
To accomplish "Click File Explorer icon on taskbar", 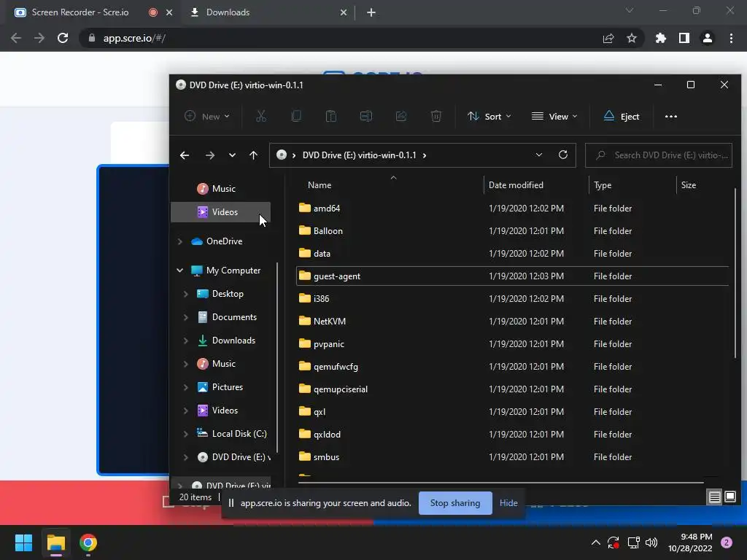I will [x=55, y=542].
